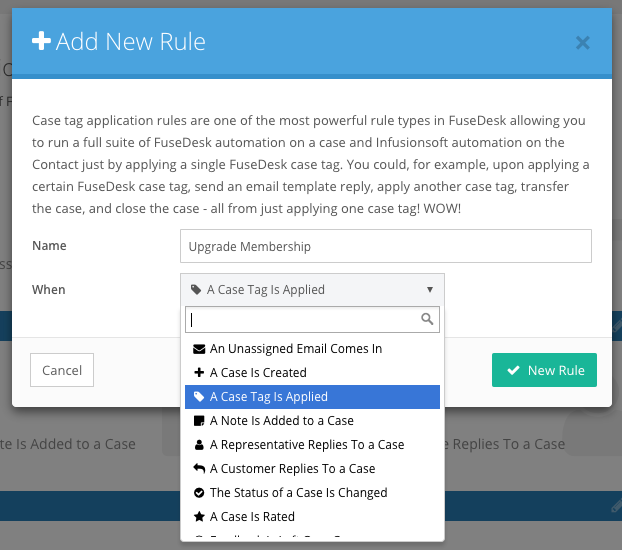This screenshot has width=622, height=550.
Task: Click the magnifier icon in dropdown search box
Action: pyautogui.click(x=427, y=319)
